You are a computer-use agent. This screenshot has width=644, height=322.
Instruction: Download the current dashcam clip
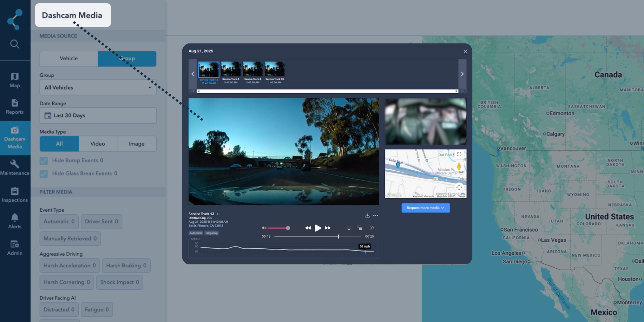pyautogui.click(x=367, y=215)
